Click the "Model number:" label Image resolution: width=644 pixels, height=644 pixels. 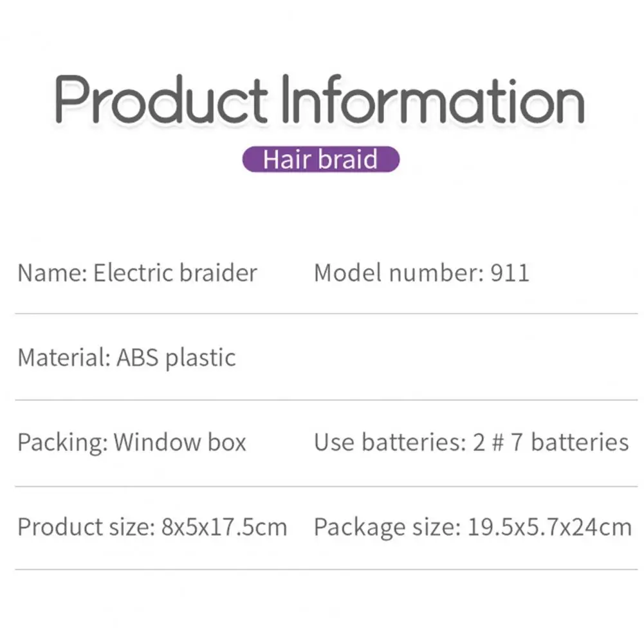pyautogui.click(x=398, y=273)
